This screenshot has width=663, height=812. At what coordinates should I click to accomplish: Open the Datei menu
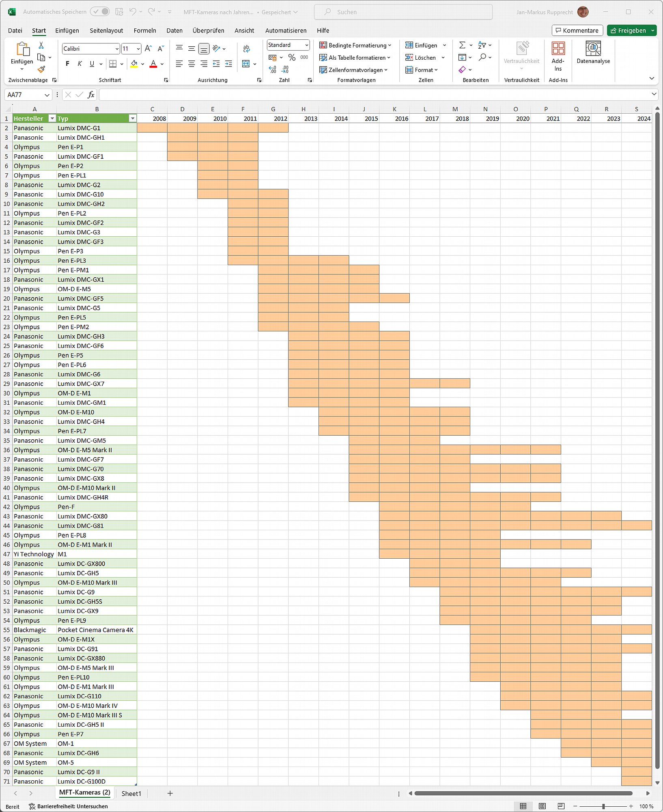(15, 30)
